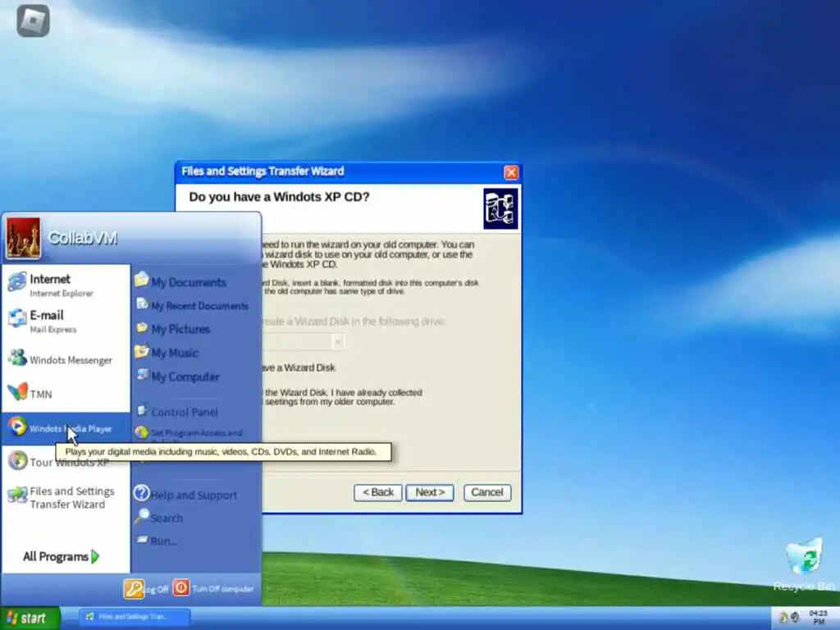Image resolution: width=840 pixels, height=630 pixels.
Task: Open the wizard disk drive dropdown
Action: pos(338,341)
